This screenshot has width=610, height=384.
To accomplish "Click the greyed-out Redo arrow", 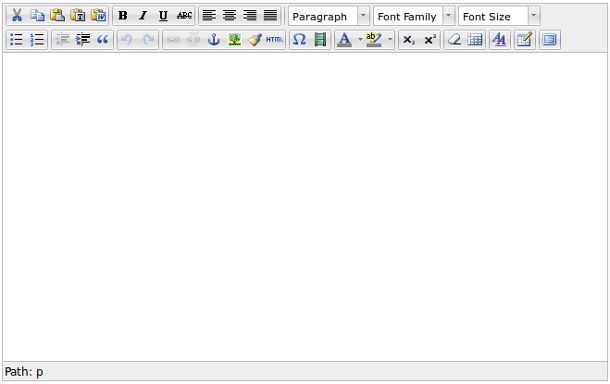I will point(148,40).
